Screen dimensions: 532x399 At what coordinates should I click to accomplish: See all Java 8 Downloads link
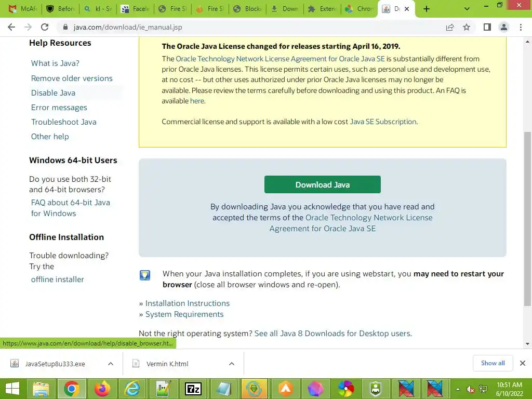coord(333,333)
